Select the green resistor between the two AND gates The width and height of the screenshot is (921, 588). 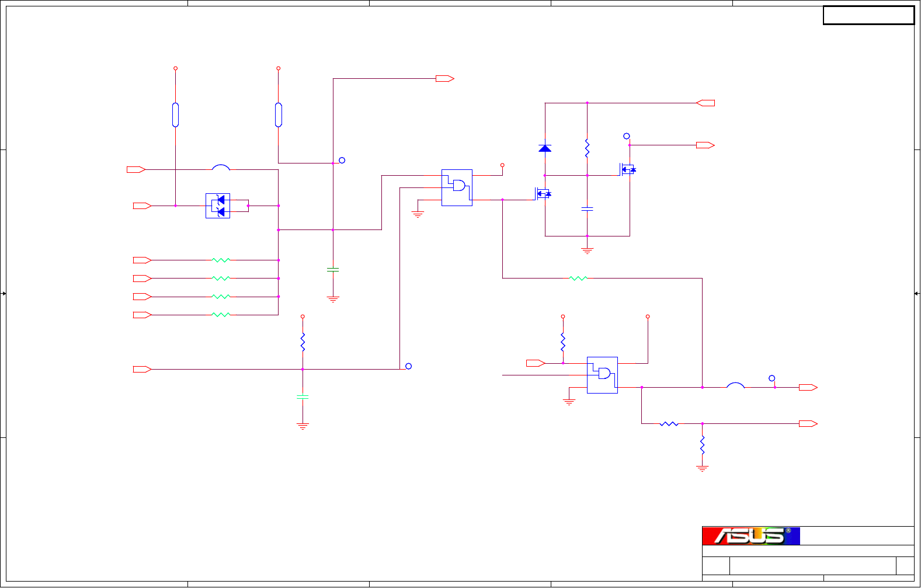pyautogui.click(x=578, y=279)
